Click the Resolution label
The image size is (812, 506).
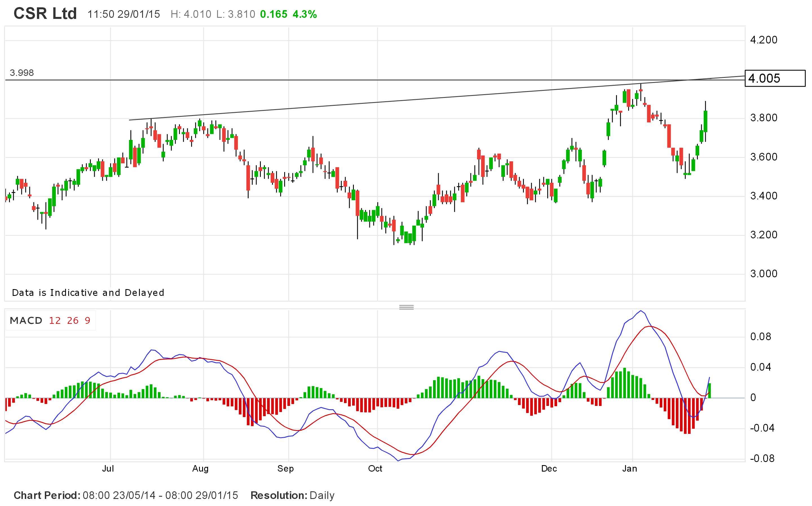pyautogui.click(x=279, y=495)
